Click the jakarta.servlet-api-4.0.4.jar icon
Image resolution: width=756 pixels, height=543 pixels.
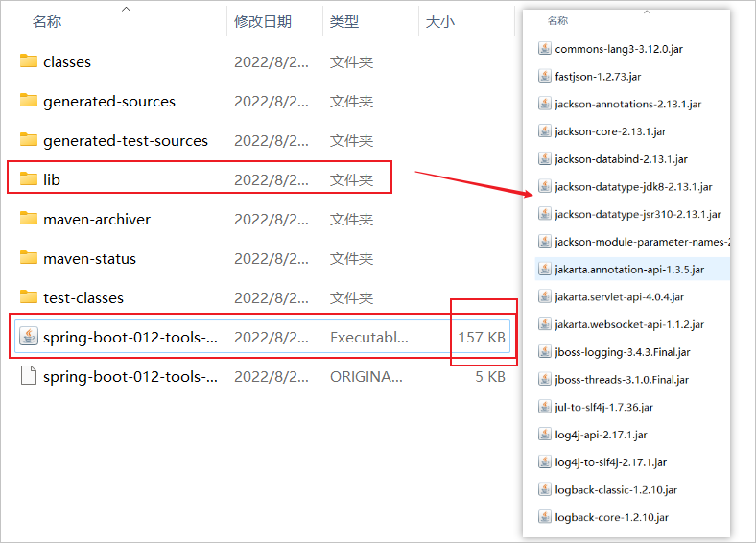click(x=544, y=296)
